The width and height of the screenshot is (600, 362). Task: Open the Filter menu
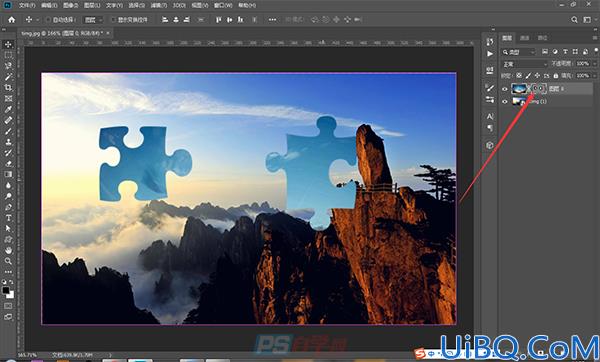(158, 5)
